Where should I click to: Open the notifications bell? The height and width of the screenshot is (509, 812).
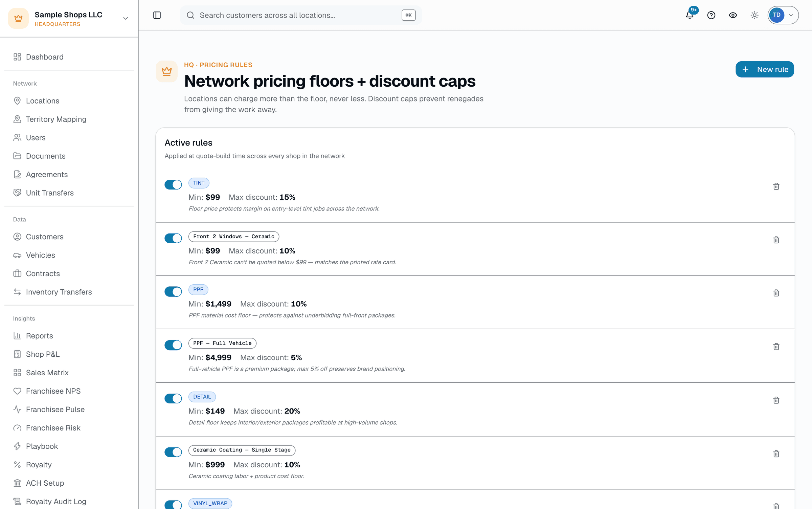690,15
